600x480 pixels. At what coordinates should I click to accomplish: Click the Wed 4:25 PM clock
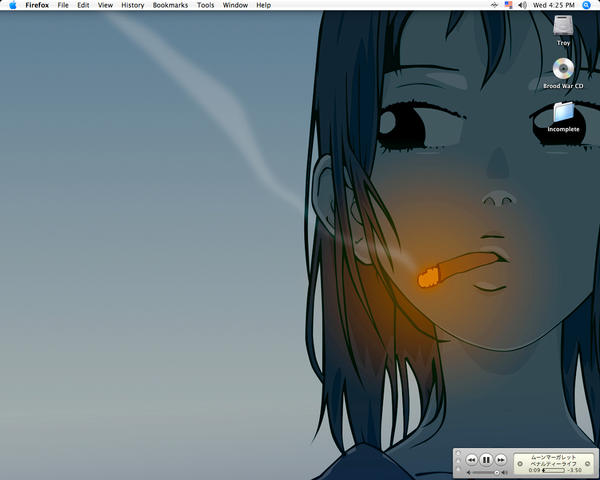pos(554,5)
